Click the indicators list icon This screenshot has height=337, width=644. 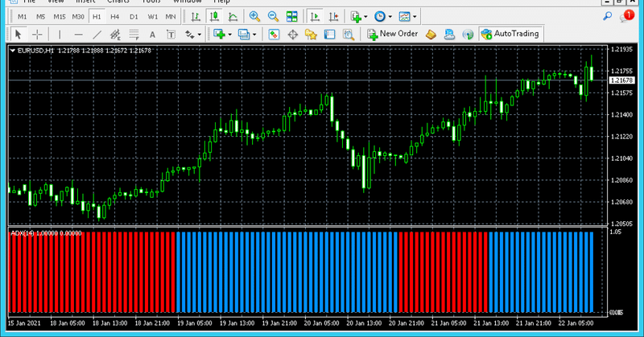356,16
